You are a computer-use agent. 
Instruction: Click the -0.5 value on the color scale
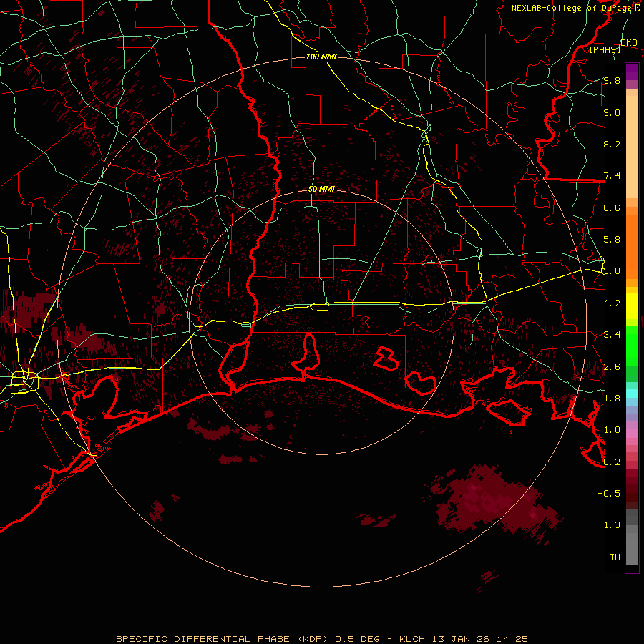point(609,494)
